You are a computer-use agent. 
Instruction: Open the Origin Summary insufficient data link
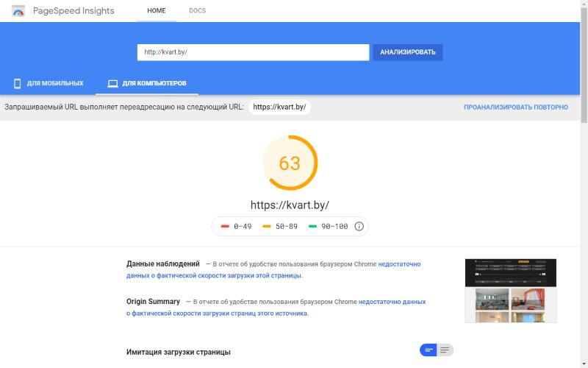276,308
